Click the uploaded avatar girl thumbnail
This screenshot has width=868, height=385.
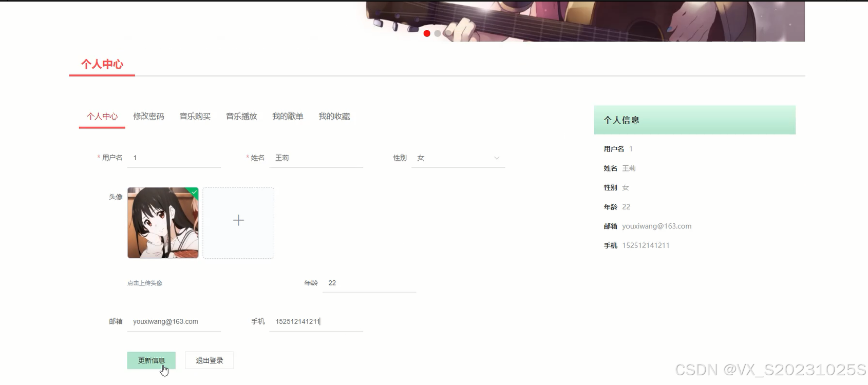163,223
